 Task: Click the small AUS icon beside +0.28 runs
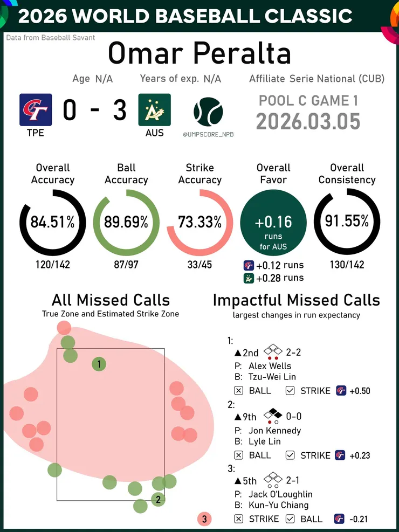coord(249,278)
